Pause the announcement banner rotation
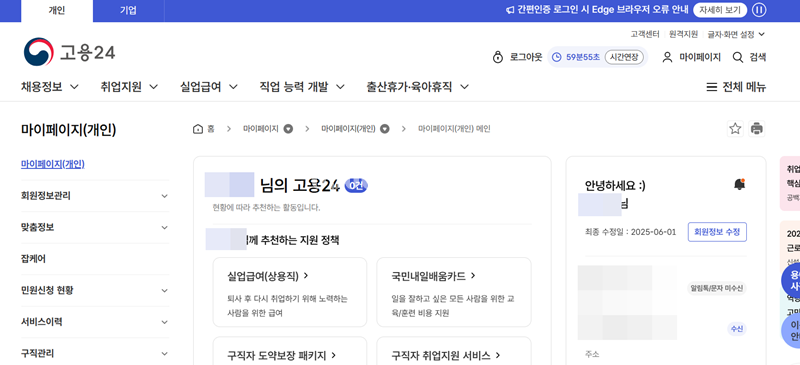800x365 pixels. pyautogui.click(x=759, y=10)
